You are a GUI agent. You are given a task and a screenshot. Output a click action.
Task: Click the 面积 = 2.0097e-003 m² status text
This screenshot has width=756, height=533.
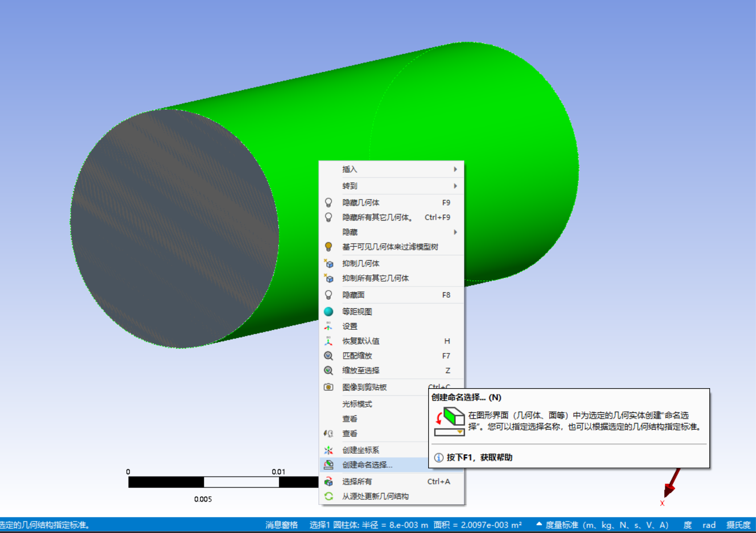point(478,525)
